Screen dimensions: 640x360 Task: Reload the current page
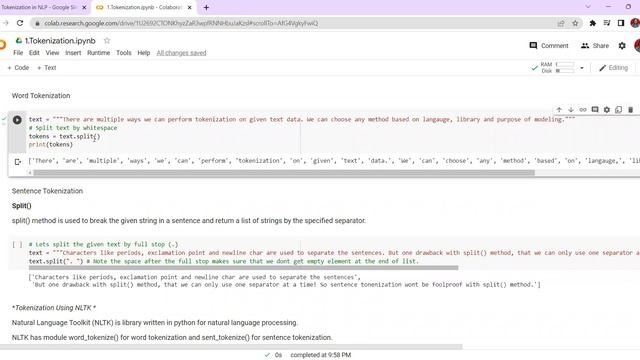coord(20,23)
